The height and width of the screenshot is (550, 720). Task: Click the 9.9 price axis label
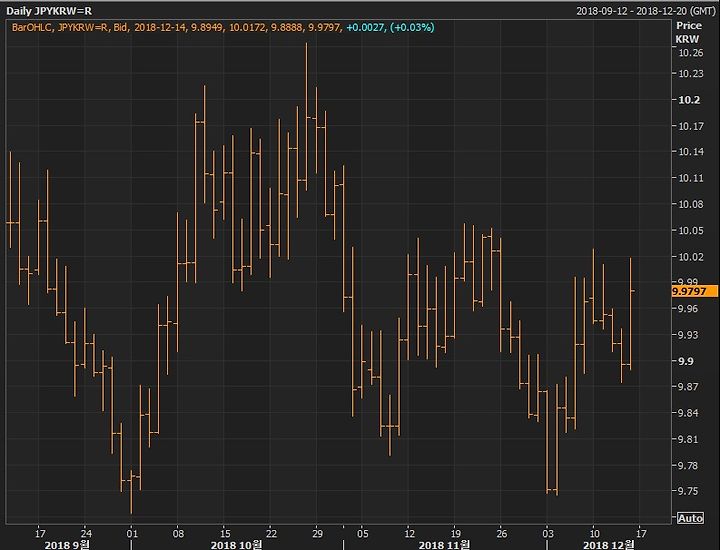[686, 361]
